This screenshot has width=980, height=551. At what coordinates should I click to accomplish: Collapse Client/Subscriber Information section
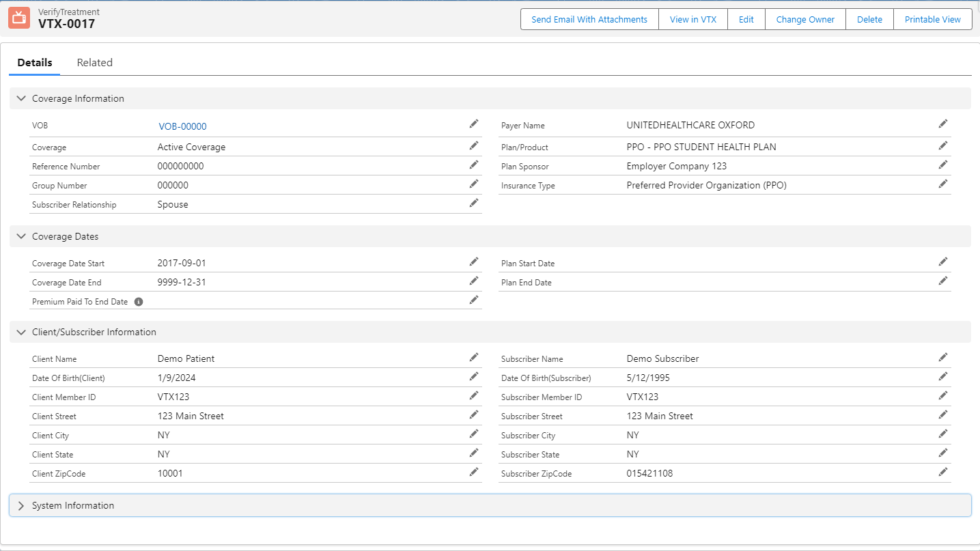pyautogui.click(x=21, y=332)
